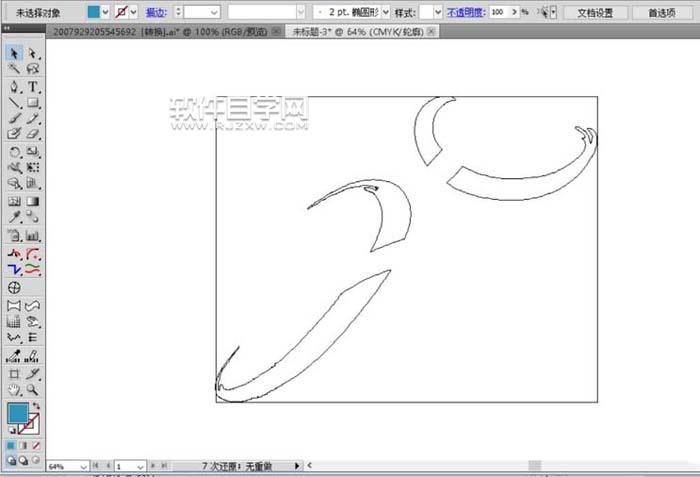700x477 pixels.
Task: Collapse the toolbox double-arrow header
Action: pos(6,28)
